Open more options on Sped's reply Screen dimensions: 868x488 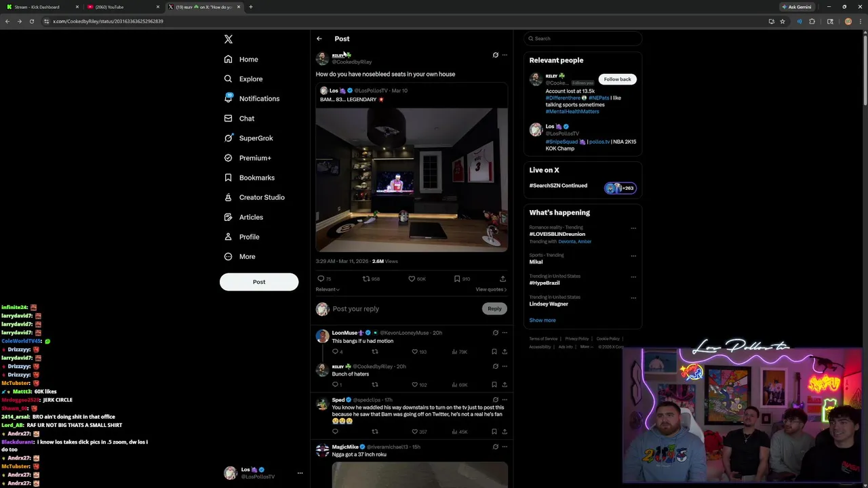point(505,400)
